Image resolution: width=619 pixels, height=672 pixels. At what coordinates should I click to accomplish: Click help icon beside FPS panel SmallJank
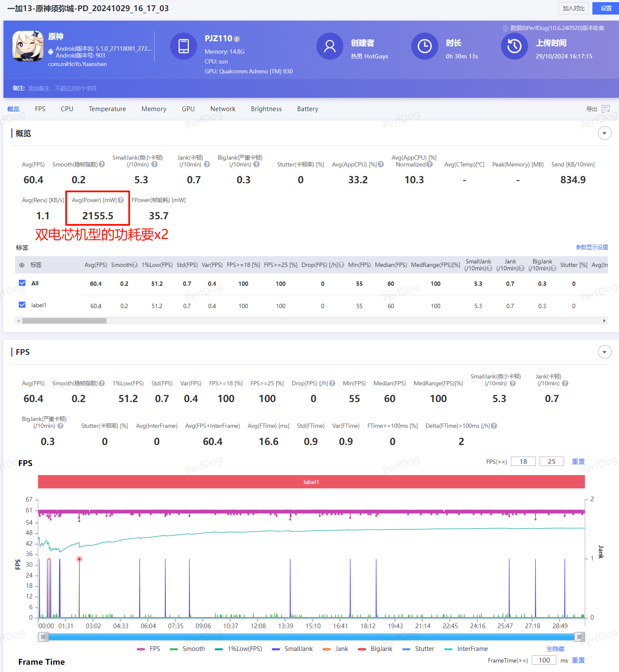pos(513,384)
